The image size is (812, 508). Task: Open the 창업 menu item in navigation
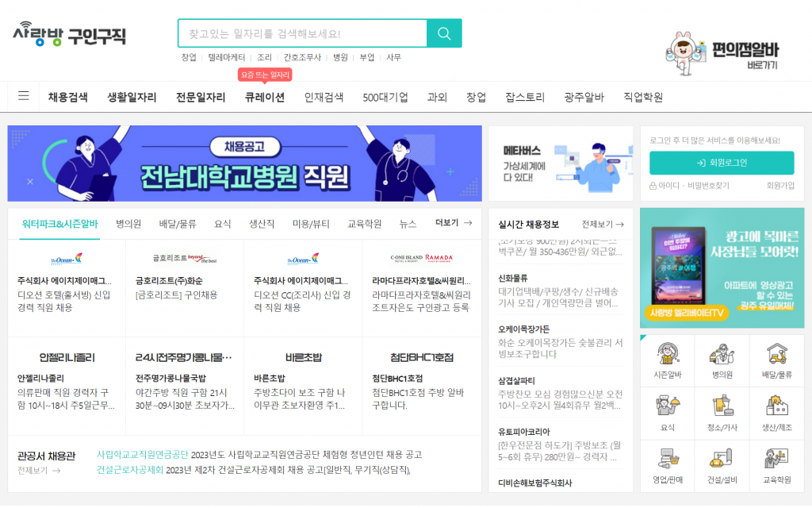point(476,97)
